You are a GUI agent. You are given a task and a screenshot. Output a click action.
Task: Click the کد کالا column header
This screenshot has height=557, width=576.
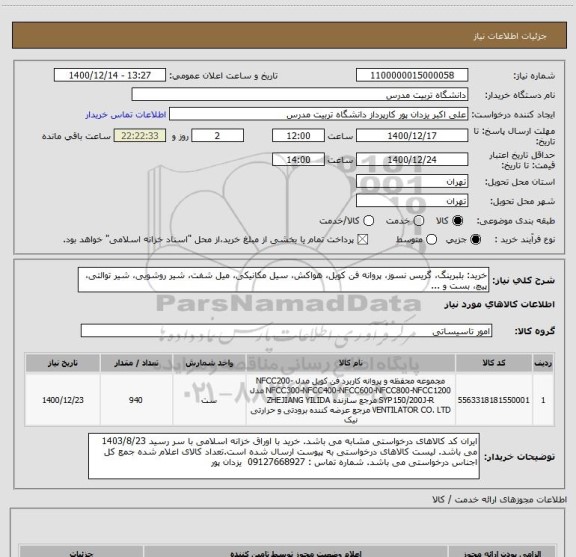pyautogui.click(x=494, y=363)
